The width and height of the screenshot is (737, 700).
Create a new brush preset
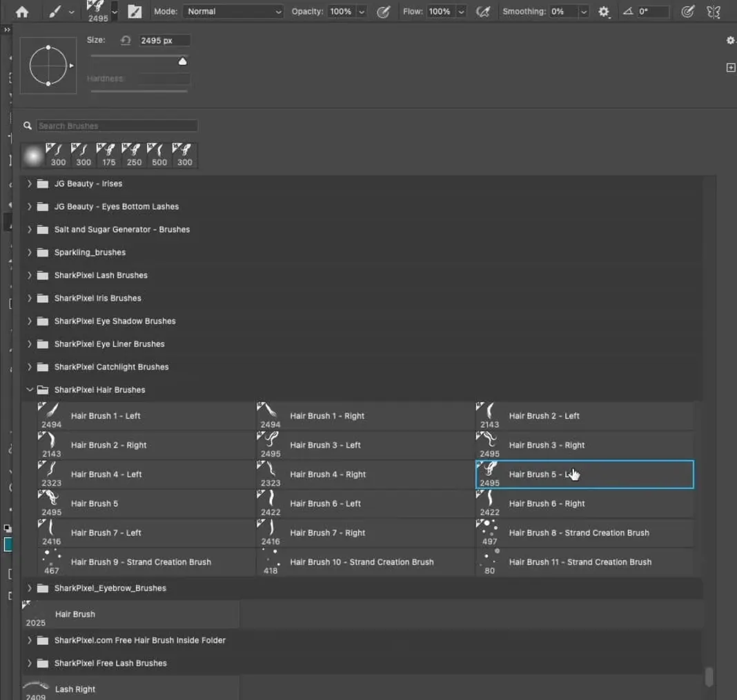[730, 68]
